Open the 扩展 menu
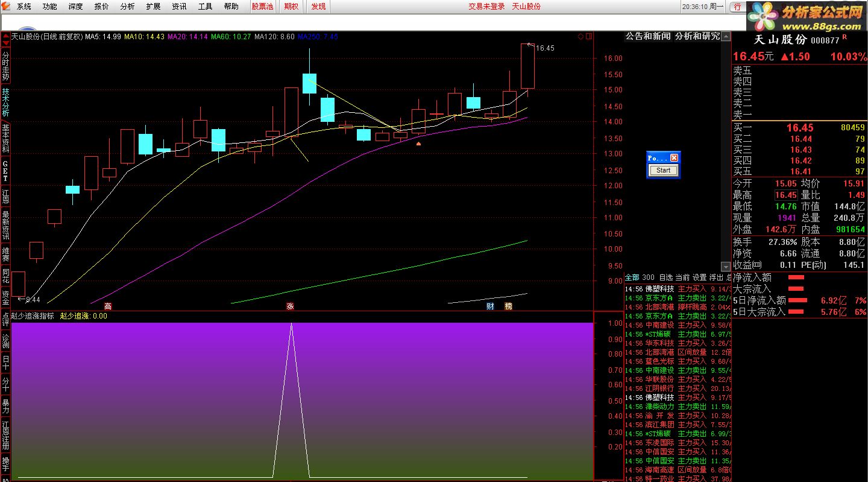 154,7
